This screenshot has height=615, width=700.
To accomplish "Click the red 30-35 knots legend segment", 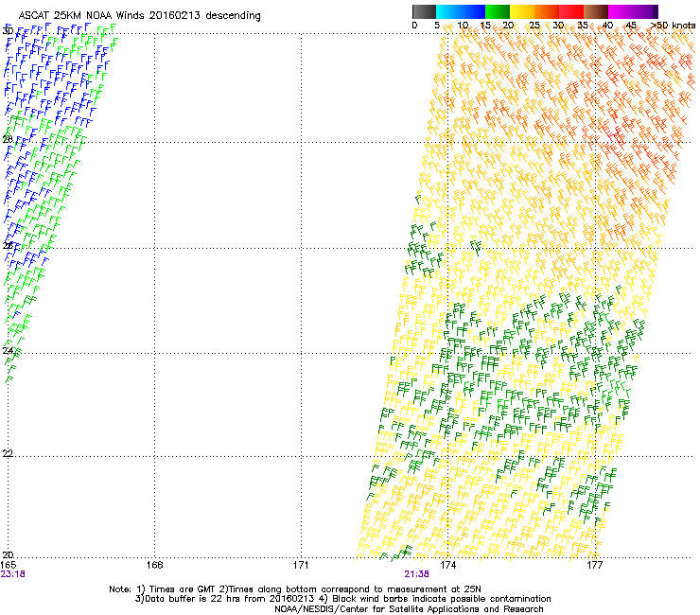I will pos(571,11).
